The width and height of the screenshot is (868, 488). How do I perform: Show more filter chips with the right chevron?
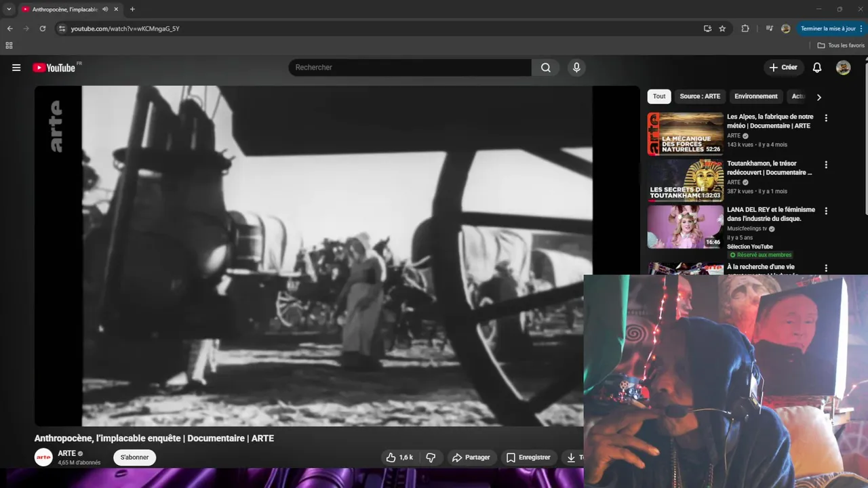click(818, 97)
